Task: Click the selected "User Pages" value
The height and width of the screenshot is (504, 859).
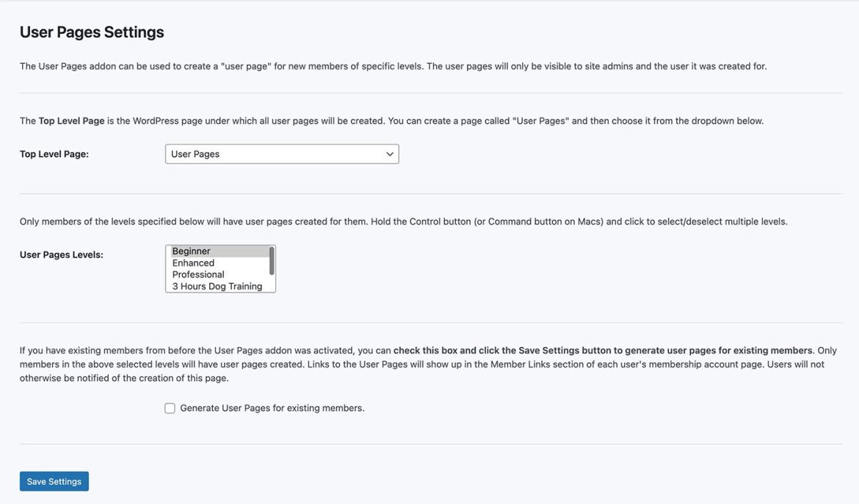Action: pos(195,153)
